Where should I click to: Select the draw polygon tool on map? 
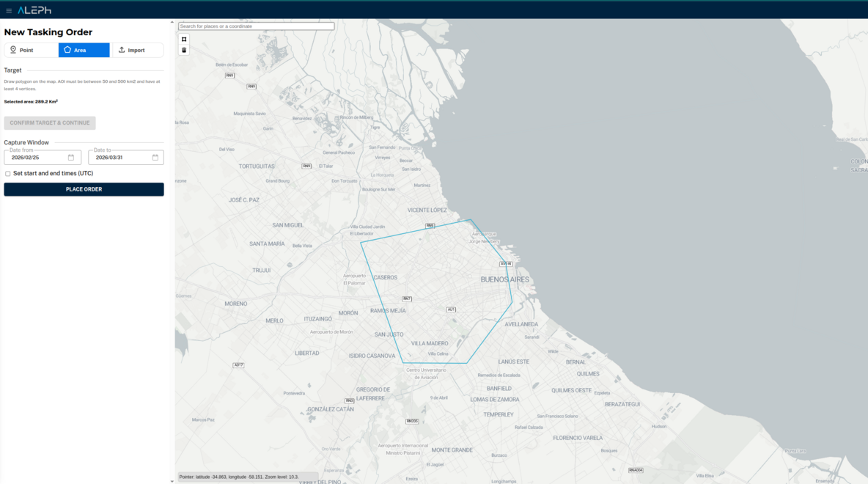(x=184, y=40)
